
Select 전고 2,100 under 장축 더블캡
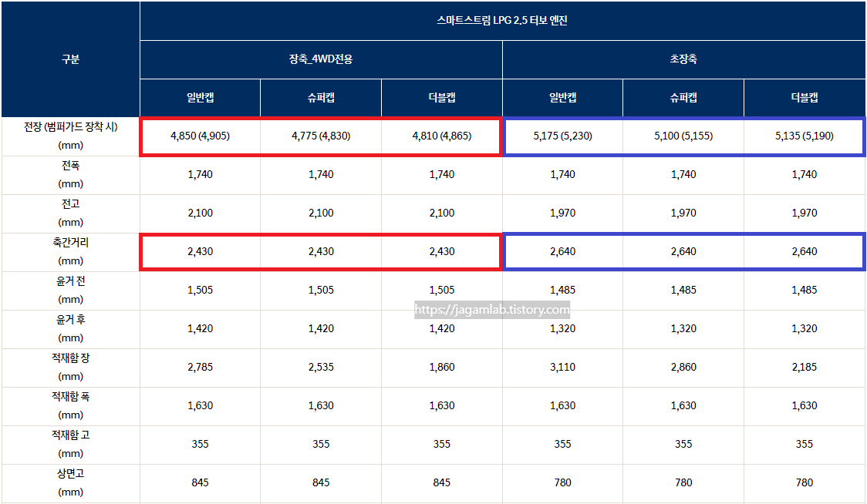coord(442,213)
